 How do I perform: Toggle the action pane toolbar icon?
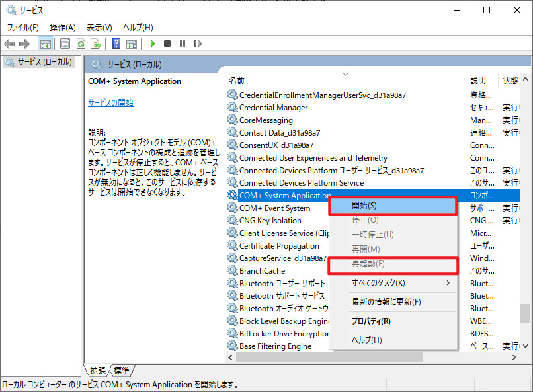[x=132, y=44]
